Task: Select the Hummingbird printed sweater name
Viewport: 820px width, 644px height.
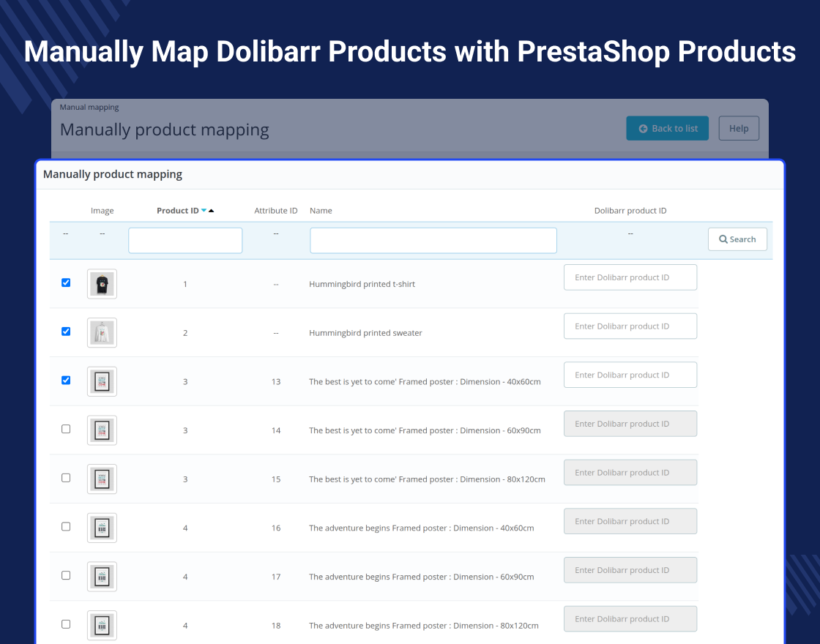Action: [x=365, y=332]
